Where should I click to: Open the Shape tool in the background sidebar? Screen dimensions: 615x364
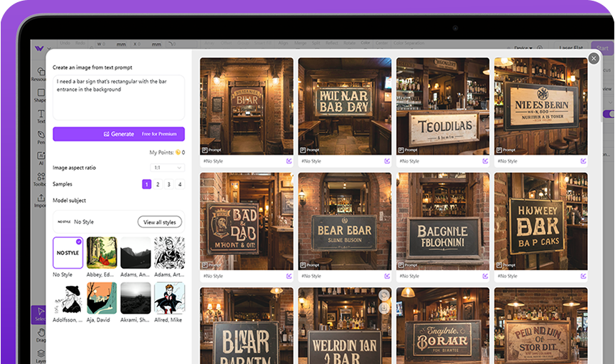(41, 95)
